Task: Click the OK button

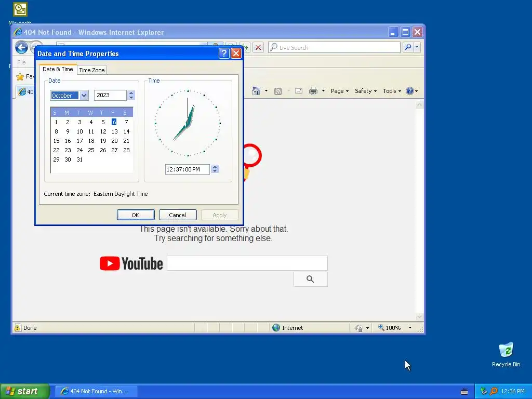Action: coord(136,215)
